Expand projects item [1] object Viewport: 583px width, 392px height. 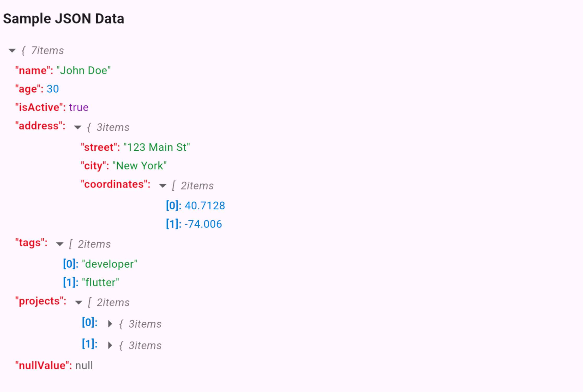click(110, 345)
